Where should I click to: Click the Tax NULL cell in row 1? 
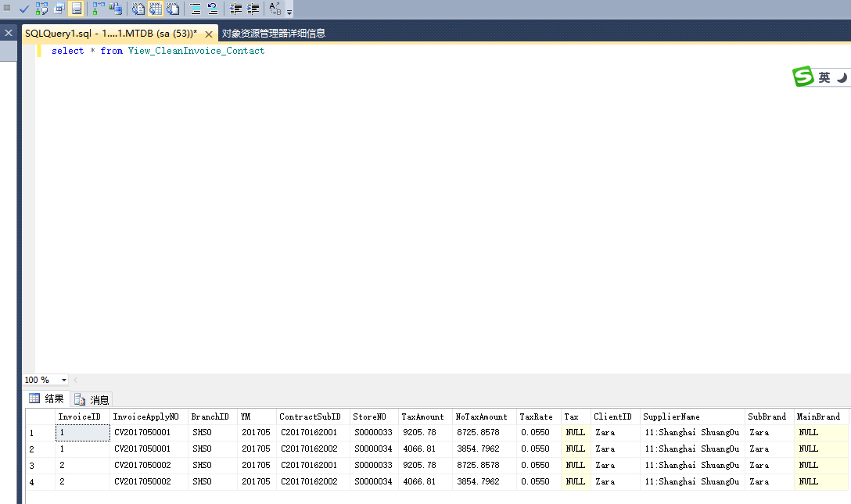(576, 432)
